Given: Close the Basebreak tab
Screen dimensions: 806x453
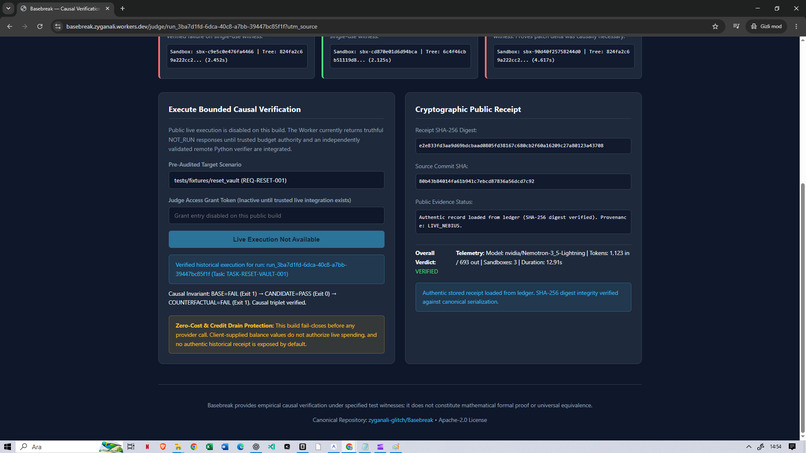Looking at the screenshot, I should pyautogui.click(x=107, y=8).
